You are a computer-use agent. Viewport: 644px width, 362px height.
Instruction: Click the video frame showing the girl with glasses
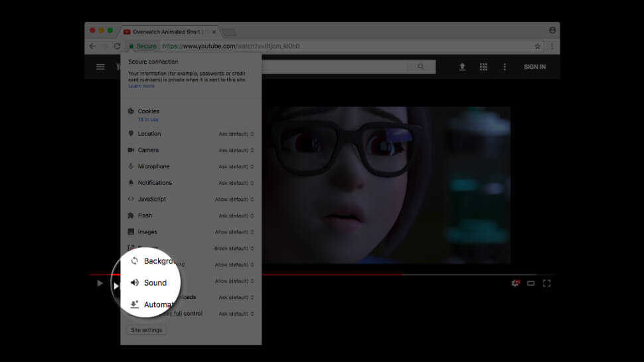(x=387, y=185)
